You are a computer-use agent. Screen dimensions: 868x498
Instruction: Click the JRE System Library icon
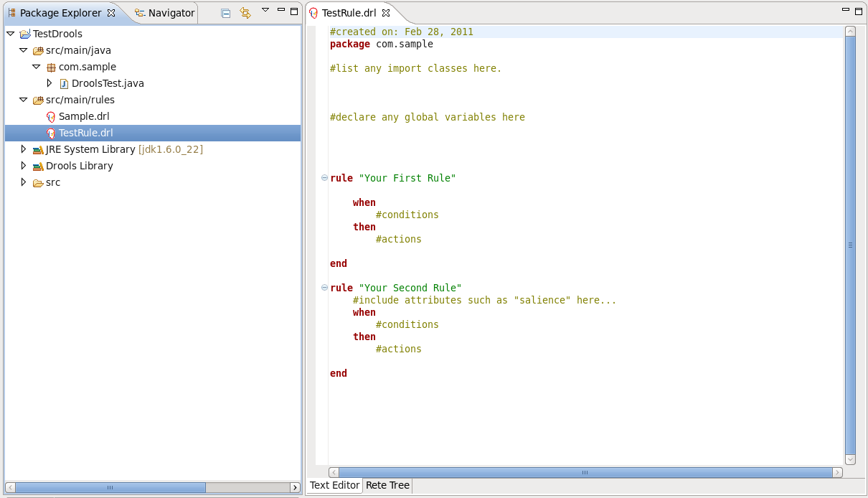(x=38, y=149)
